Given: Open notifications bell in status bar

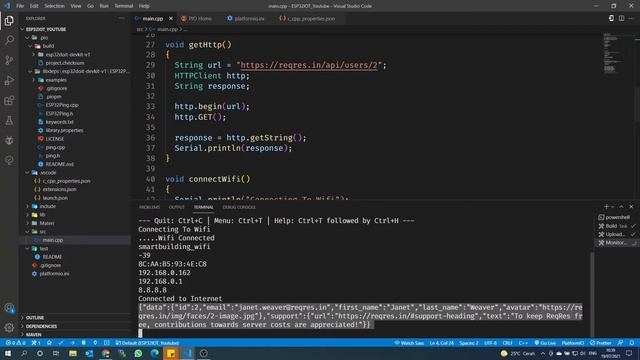Looking at the screenshot, I should [632, 343].
